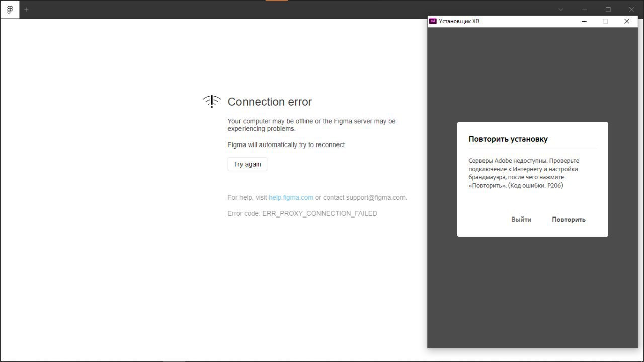Click Повторить in XD installer dialog
This screenshot has height=362, width=644.
[569, 219]
